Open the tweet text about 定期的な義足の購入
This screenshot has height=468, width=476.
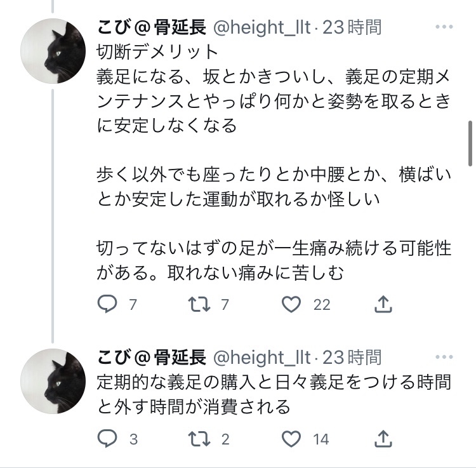(274, 394)
